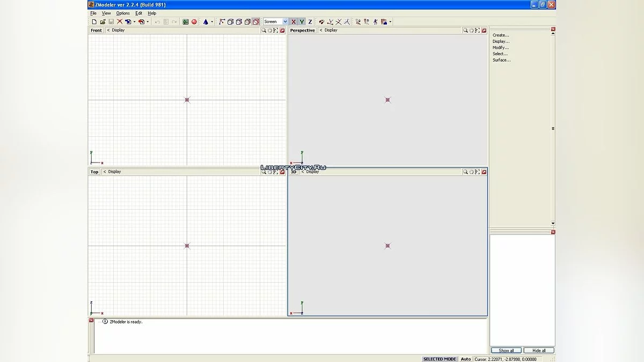
Task: Click the right panel scrollbar down arrow
Action: tap(552, 223)
